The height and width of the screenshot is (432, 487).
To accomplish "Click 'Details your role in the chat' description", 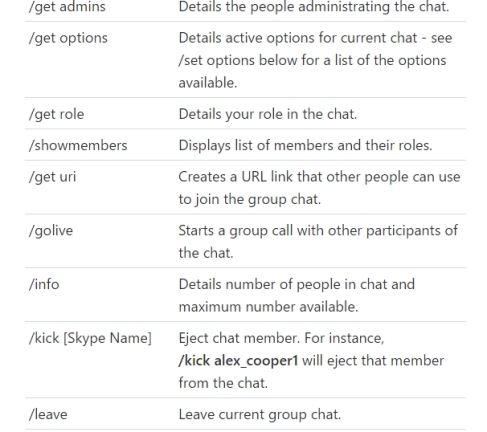I will click(x=268, y=114).
